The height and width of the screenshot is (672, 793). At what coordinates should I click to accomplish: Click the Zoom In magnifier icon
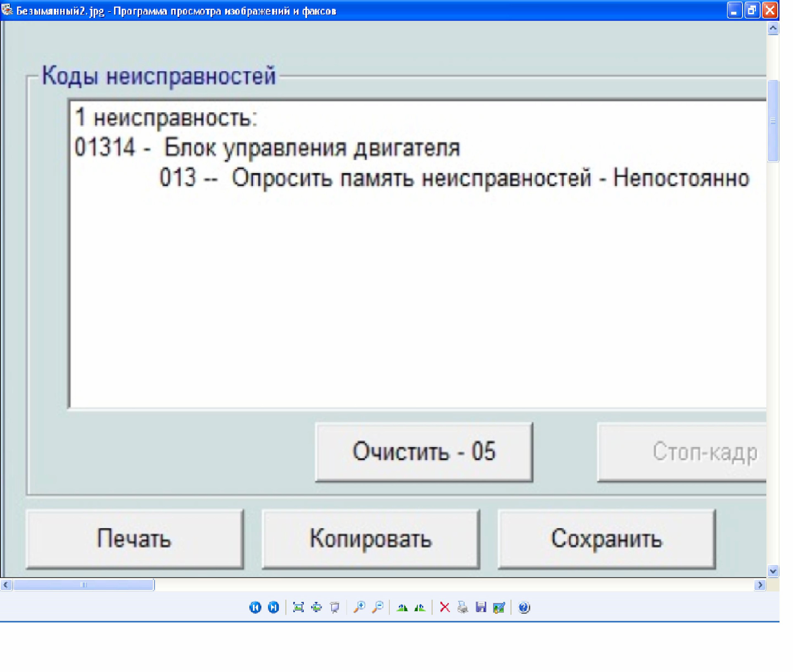359,607
